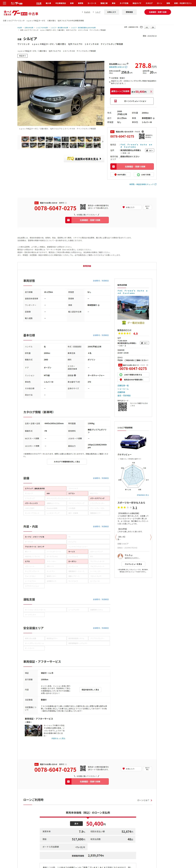
Task: Click コピー button next to 住所 in contact box
Action: click(150, 150)
